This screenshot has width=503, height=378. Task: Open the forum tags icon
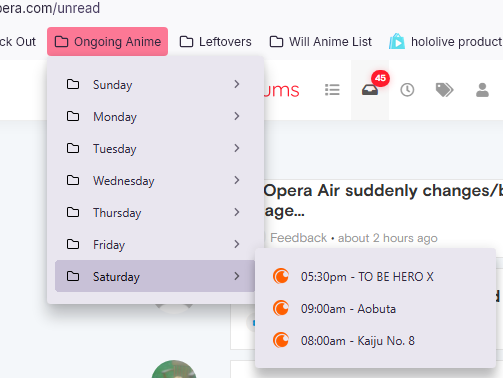coord(444,90)
